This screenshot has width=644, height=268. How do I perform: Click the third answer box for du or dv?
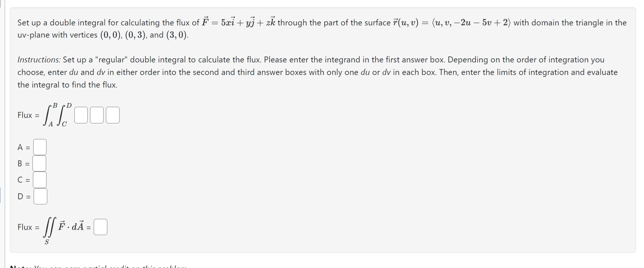(x=112, y=115)
